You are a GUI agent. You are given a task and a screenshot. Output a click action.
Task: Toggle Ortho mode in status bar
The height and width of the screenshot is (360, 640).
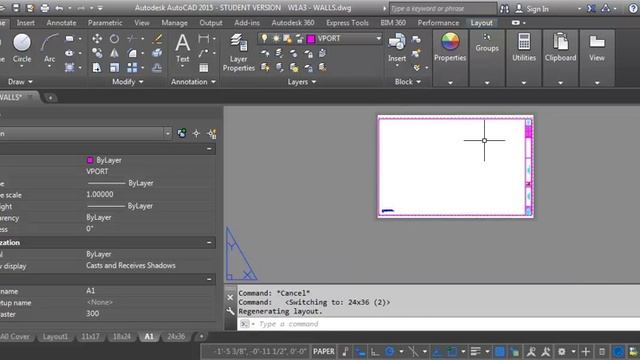[375, 351]
